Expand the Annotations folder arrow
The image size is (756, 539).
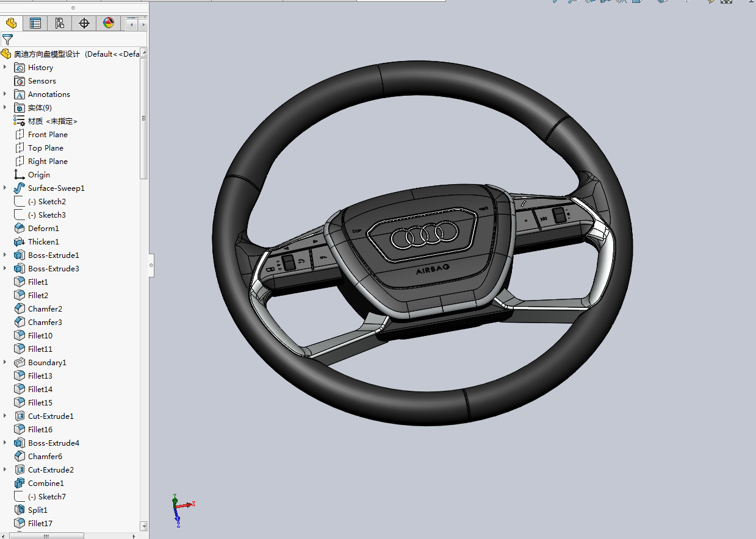coord(5,94)
